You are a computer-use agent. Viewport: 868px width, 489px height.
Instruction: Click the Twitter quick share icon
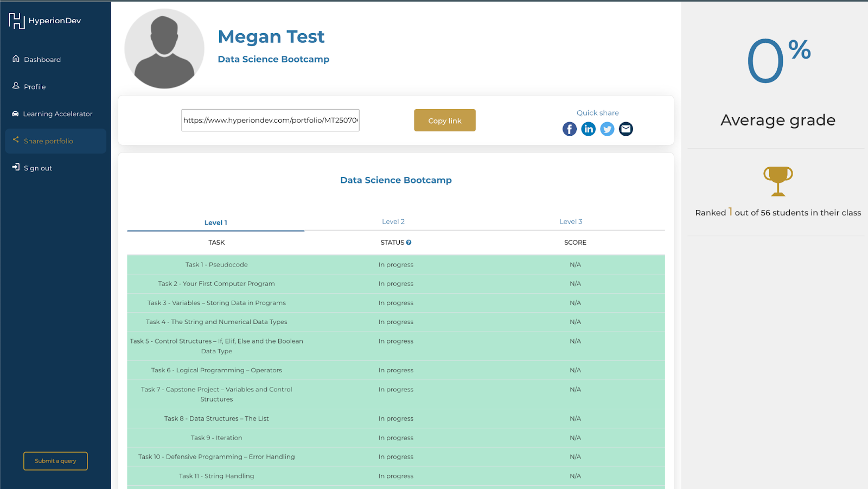[x=607, y=129]
